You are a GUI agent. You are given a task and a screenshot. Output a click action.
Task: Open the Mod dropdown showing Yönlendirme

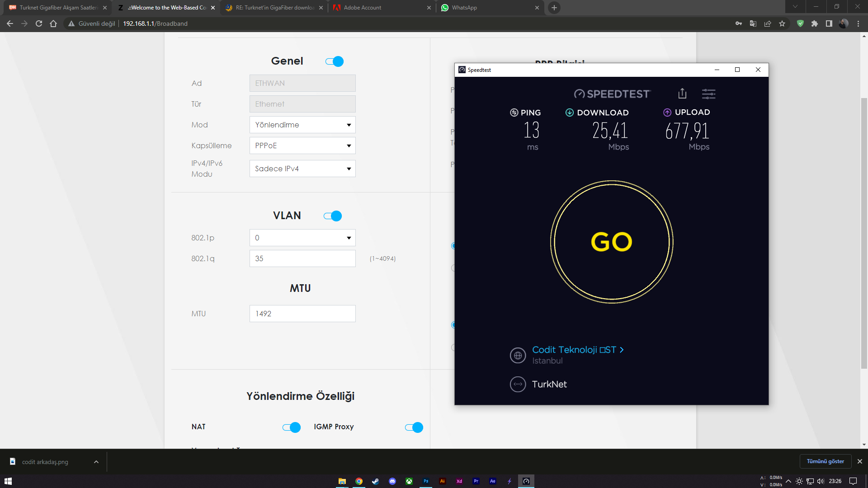pyautogui.click(x=302, y=125)
